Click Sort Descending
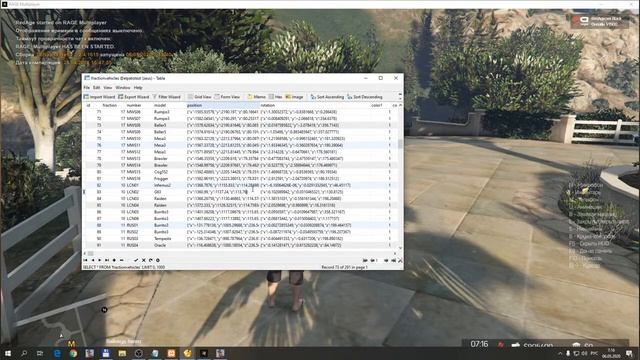640x360 pixels. 365,97
